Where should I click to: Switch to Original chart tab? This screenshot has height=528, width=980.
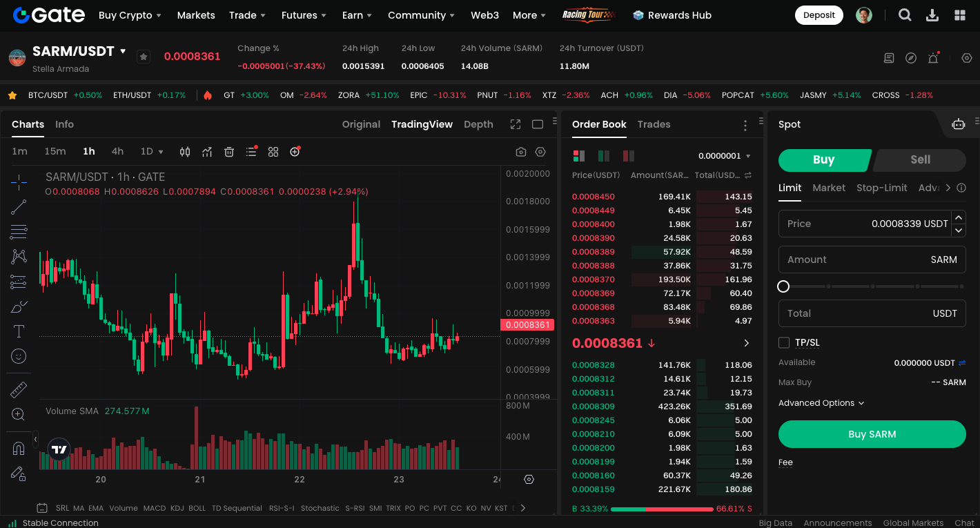pyautogui.click(x=361, y=124)
